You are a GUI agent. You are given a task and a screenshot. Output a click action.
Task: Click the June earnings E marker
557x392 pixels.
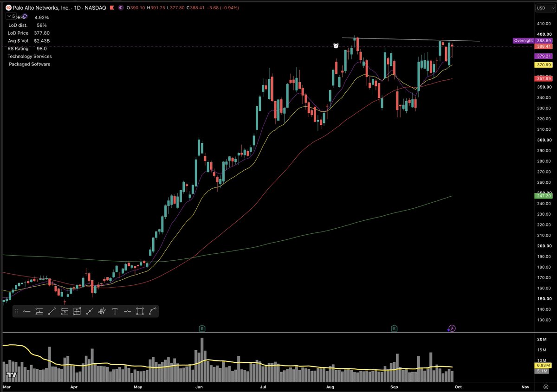[202, 328]
